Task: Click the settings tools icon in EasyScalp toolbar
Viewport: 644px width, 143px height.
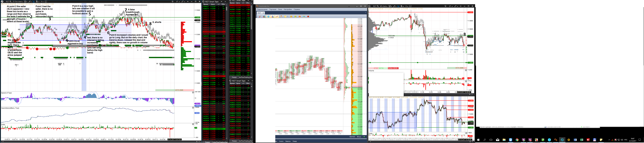Action: click(x=260, y=17)
